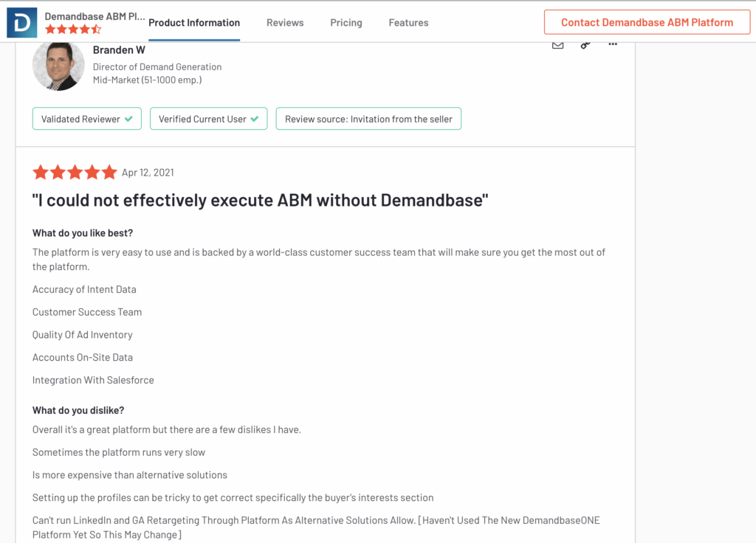Click the reviewer name Branden W
This screenshot has width=756, height=543.
(119, 50)
